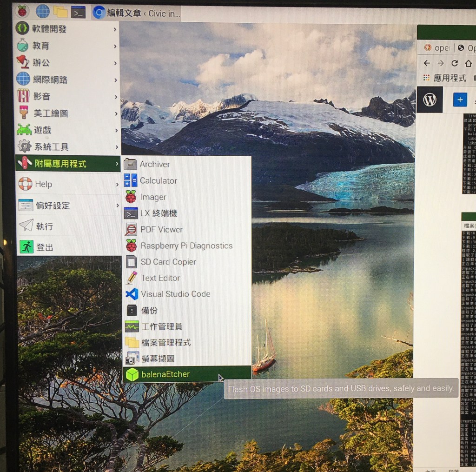476x472 pixels.
Task: Open Visual Studio Code from the menu
Action: click(x=175, y=294)
